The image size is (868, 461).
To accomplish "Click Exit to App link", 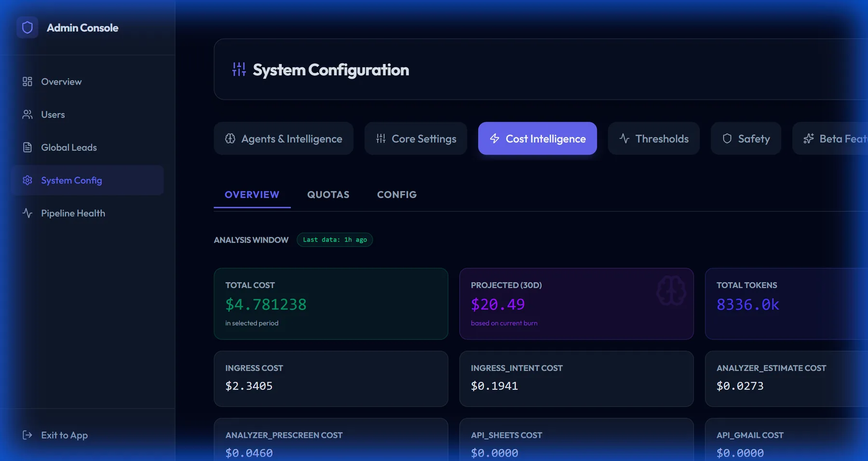I will click(x=88, y=435).
